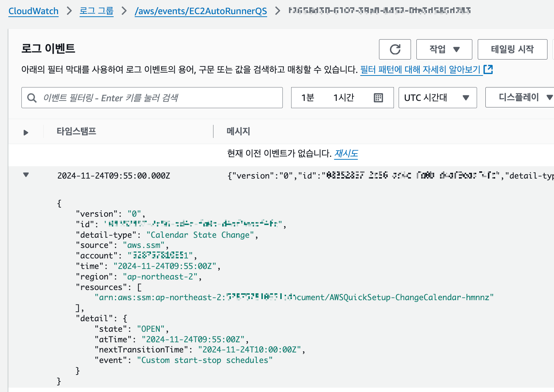The image size is (554, 392).
Task: Click the refresh log events button
Action: pos(395,49)
